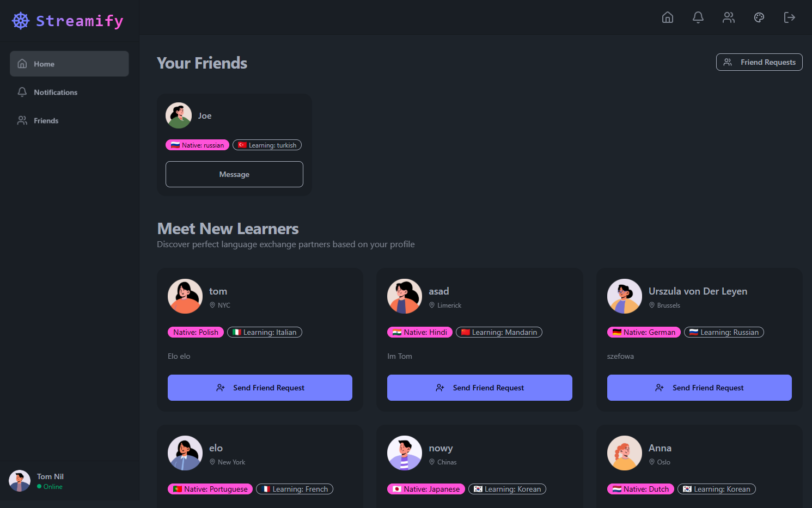This screenshot has width=812, height=508.
Task: Click Joe's profile avatar
Action: [x=179, y=115]
